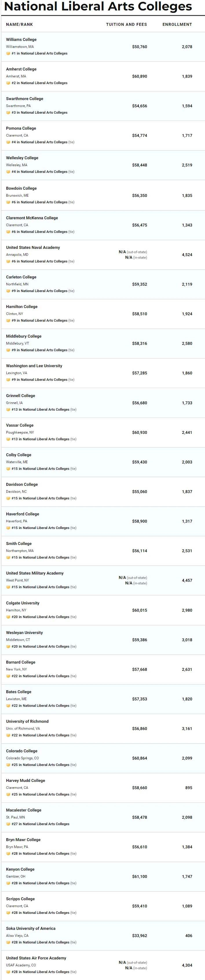The width and height of the screenshot is (205, 980).
Task: Click #27 in National Liberal Arts Colleges for Macalester
Action: (x=40, y=824)
